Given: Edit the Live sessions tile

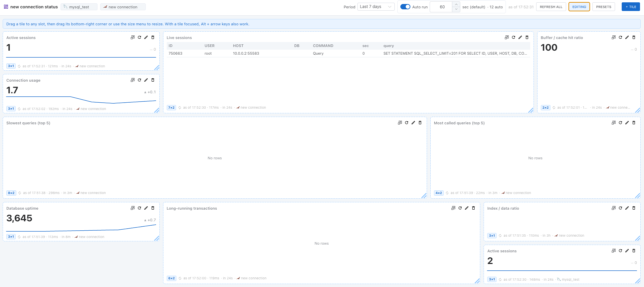Looking at the screenshot, I should point(520,37).
